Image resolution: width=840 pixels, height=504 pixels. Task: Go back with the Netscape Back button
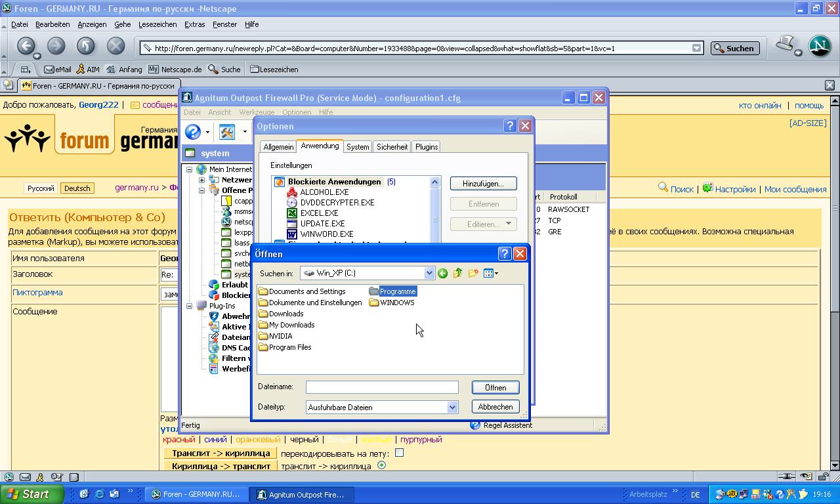26,46
